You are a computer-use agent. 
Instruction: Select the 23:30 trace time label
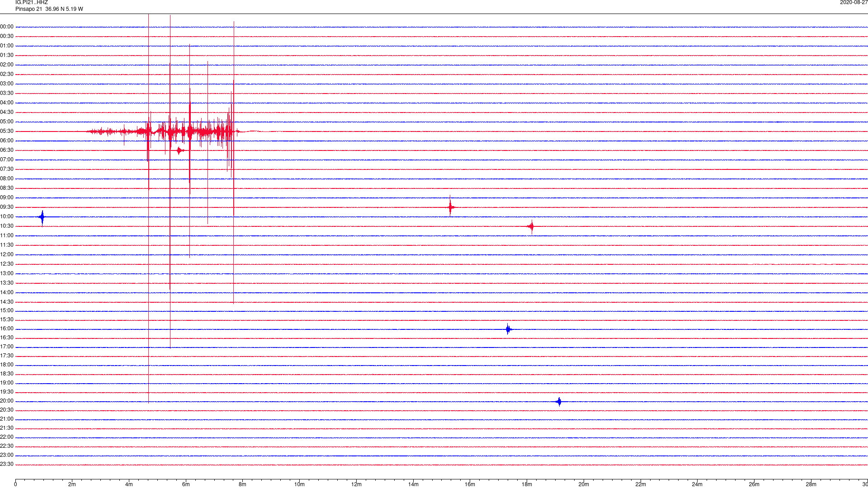pyautogui.click(x=7, y=464)
